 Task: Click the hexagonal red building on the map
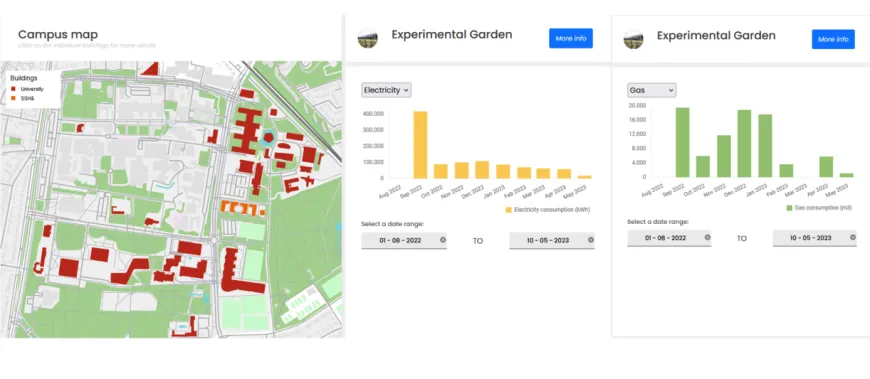(269, 137)
